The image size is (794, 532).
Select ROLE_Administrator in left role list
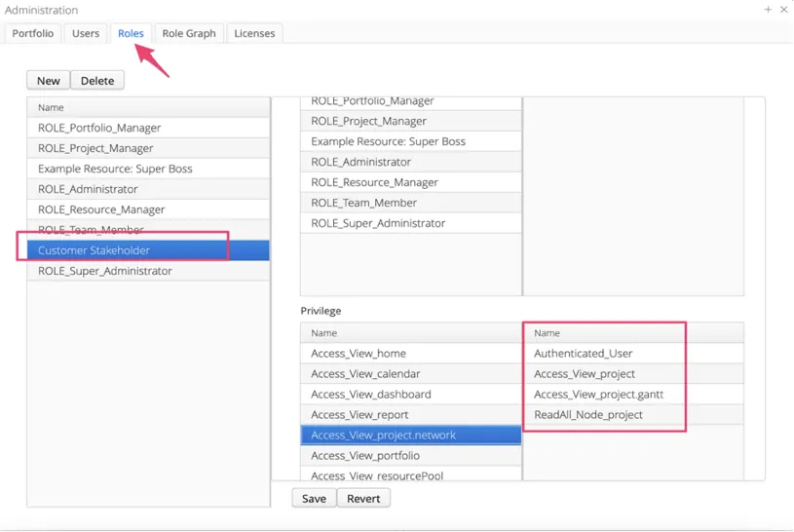[x=148, y=189]
